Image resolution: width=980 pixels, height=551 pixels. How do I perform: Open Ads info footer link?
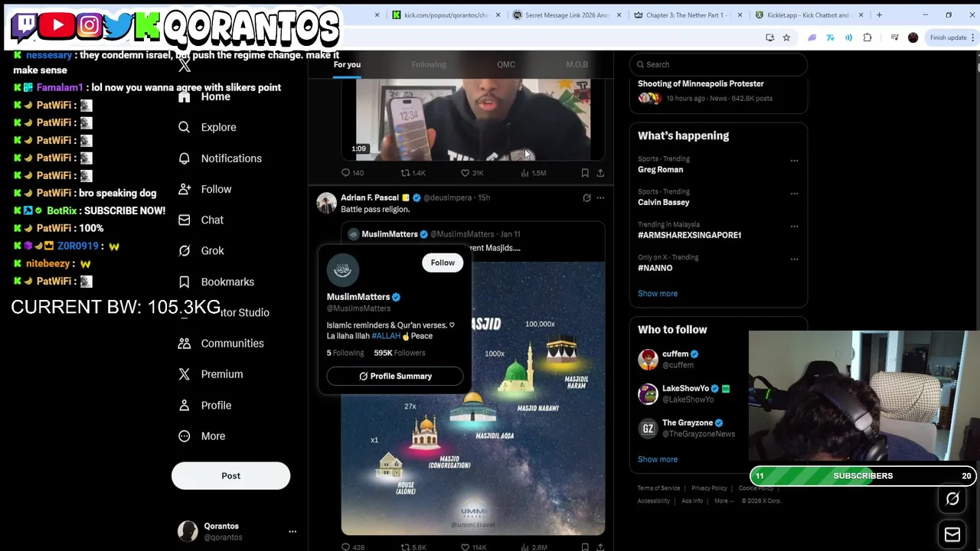(x=692, y=500)
